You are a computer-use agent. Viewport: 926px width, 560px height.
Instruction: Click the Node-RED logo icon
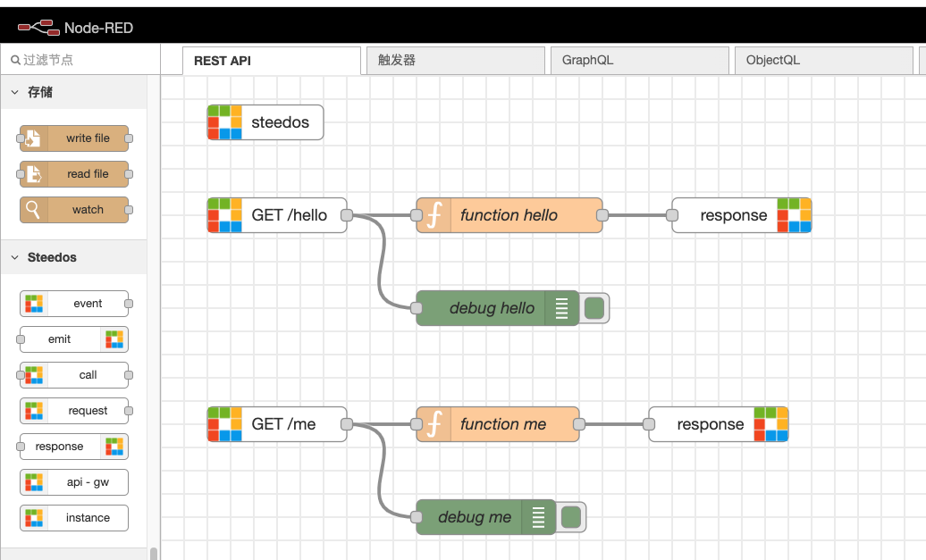37,28
